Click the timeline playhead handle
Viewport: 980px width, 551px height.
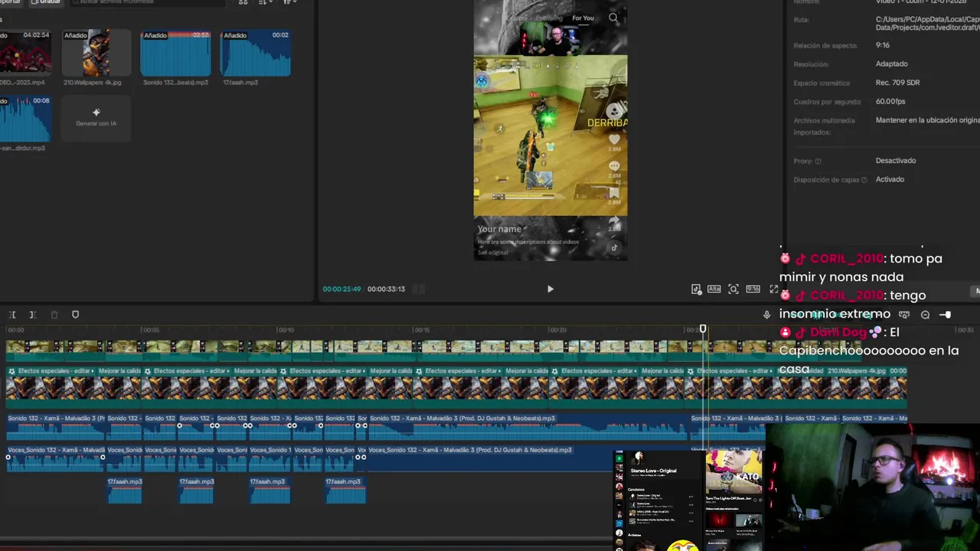(x=703, y=329)
